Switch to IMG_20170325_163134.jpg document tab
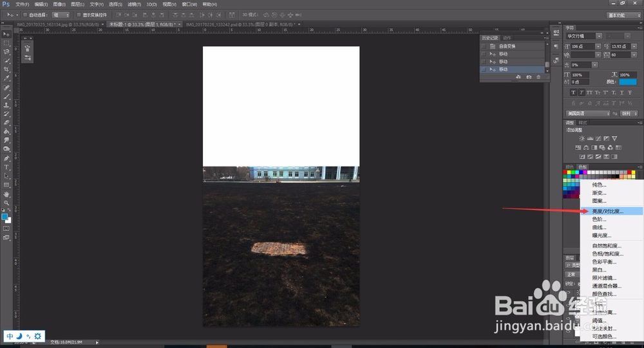This screenshot has height=348, width=644. [57, 24]
